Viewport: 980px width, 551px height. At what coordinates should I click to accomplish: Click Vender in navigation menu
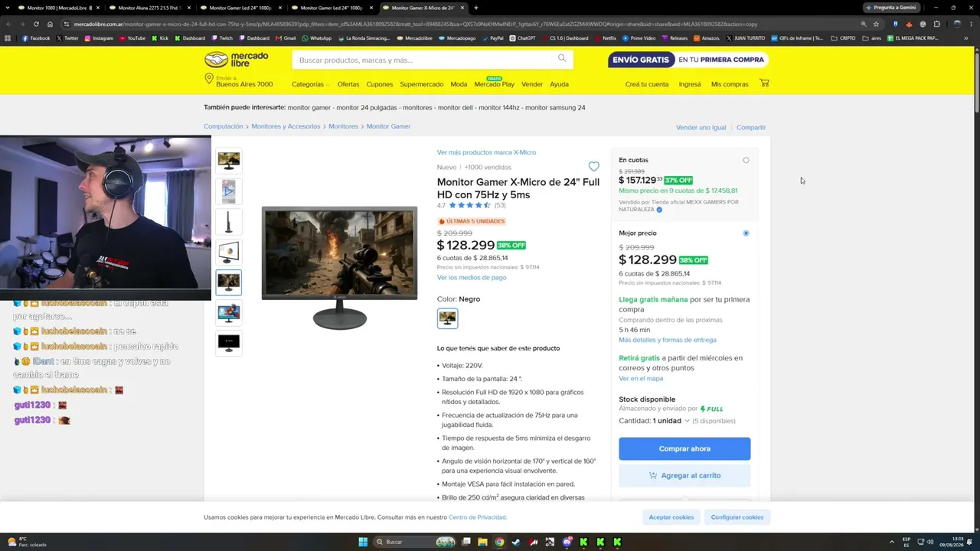click(532, 84)
